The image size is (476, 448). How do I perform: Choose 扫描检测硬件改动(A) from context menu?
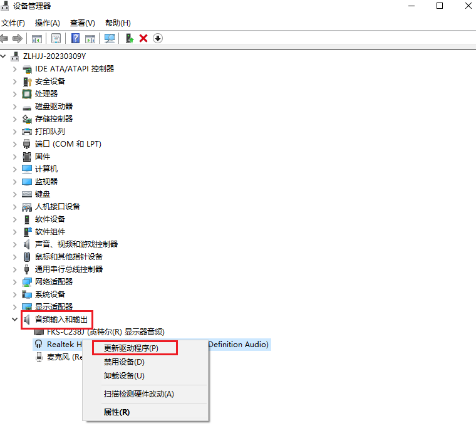139,394
